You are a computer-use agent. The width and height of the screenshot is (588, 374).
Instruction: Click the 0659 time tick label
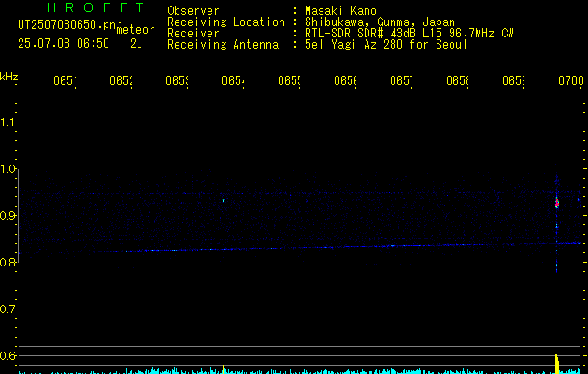click(513, 80)
